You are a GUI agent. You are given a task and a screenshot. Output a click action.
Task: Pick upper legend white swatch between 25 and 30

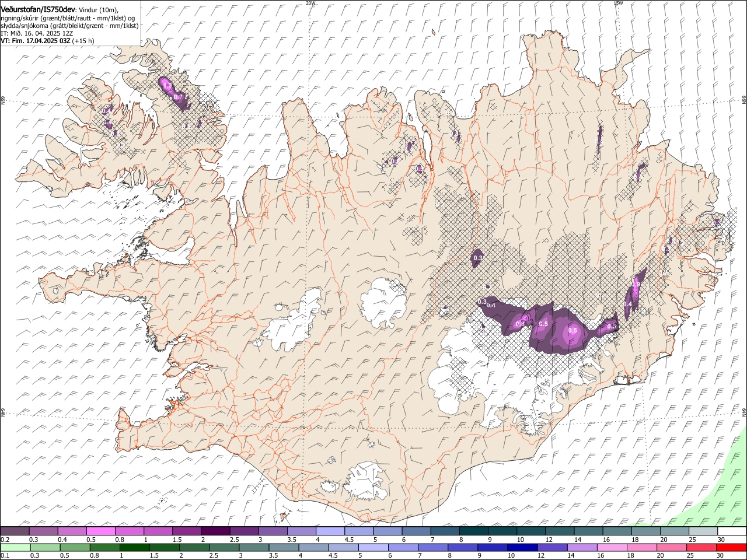point(703,531)
